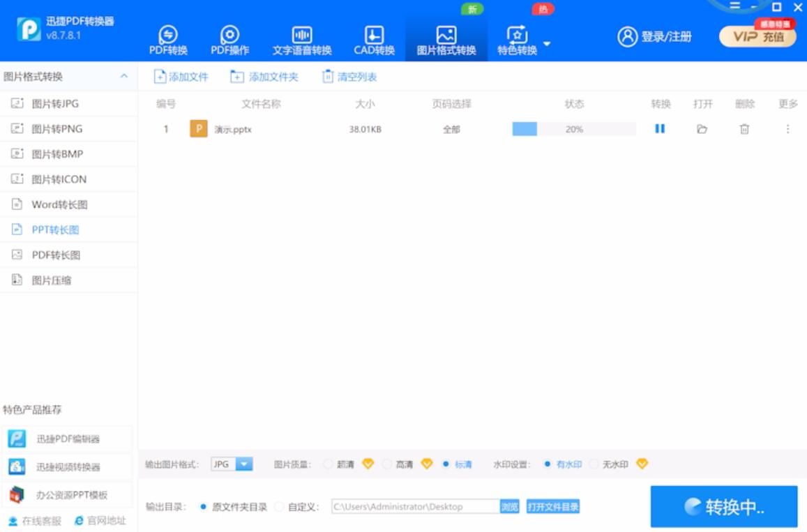The height and width of the screenshot is (532, 807).
Task: Switch to CAD转换 tab
Action: [374, 40]
